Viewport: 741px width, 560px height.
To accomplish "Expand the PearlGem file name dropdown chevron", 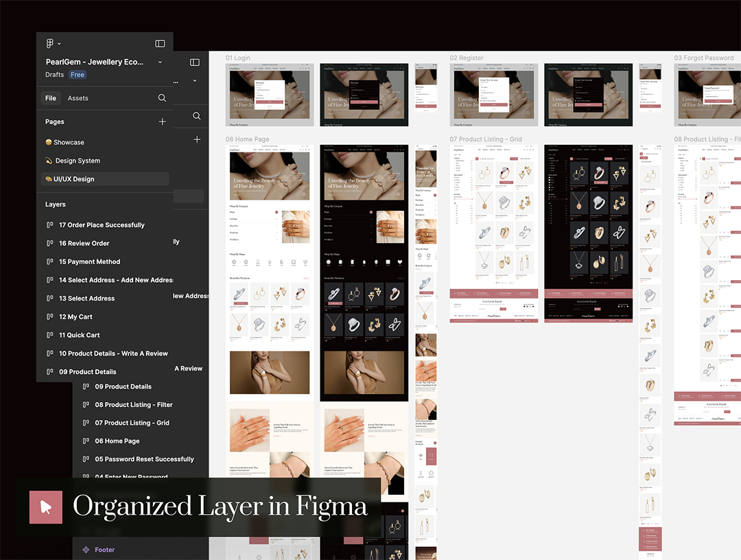I will pos(160,62).
